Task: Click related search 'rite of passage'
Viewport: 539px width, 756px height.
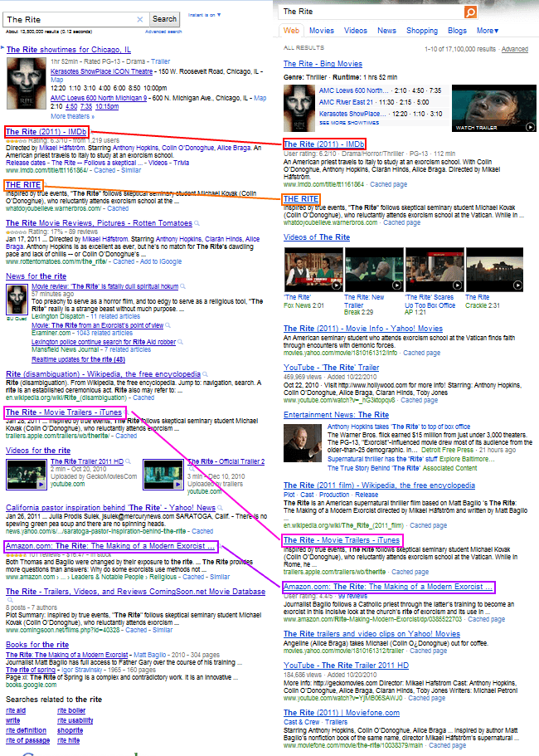Action: [x=27, y=740]
